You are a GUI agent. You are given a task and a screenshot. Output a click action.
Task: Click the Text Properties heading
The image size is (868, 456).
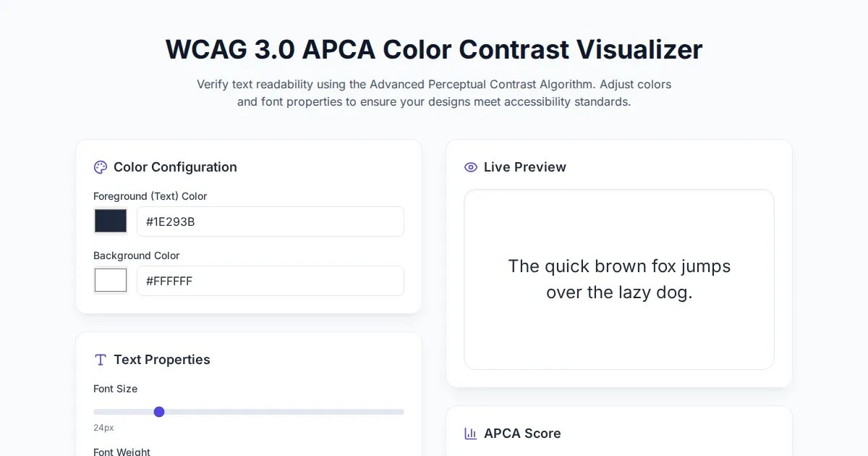(162, 360)
